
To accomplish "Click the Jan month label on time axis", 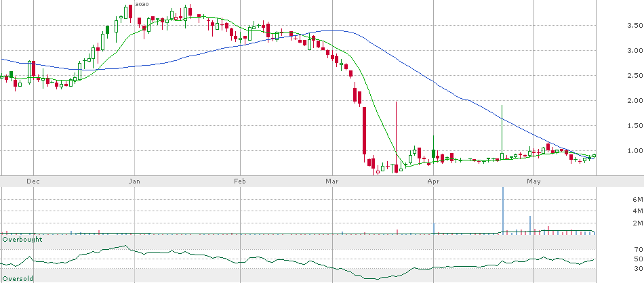I will tap(134, 181).
